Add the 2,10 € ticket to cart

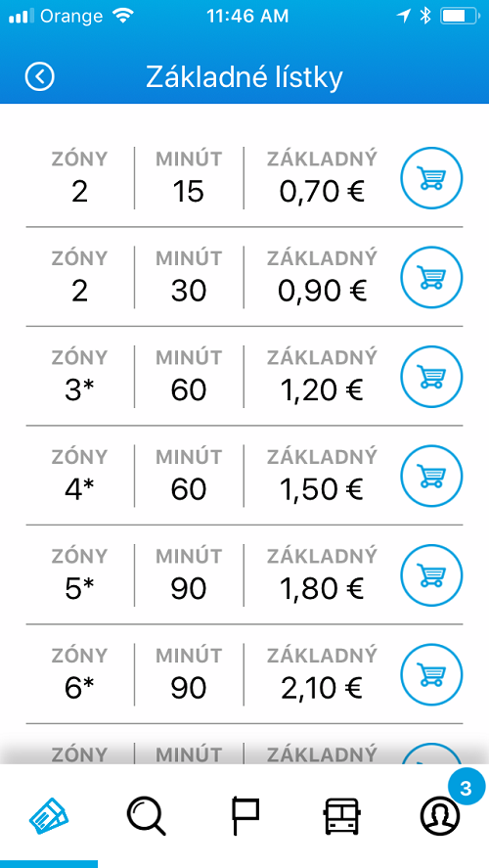pyautogui.click(x=431, y=674)
